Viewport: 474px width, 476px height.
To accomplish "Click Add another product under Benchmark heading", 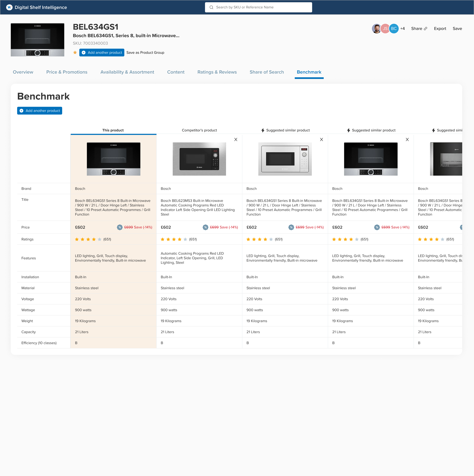I will tap(40, 111).
